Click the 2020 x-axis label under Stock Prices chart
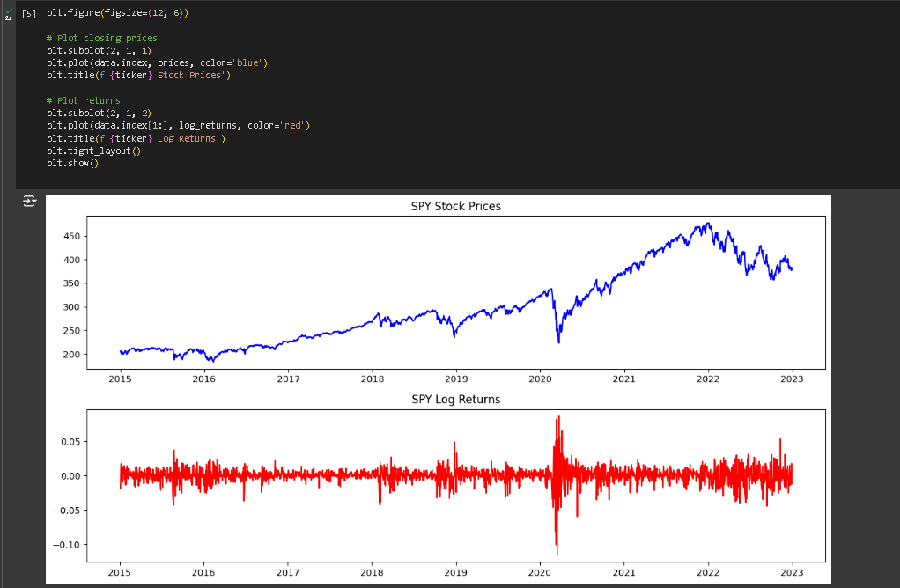This screenshot has width=900, height=588. (x=540, y=379)
